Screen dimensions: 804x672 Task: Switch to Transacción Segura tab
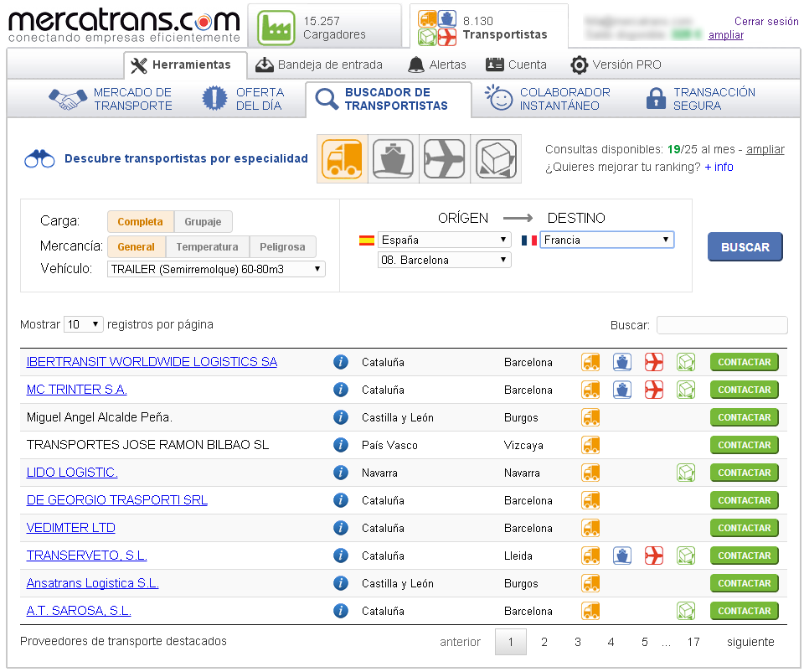(x=700, y=99)
